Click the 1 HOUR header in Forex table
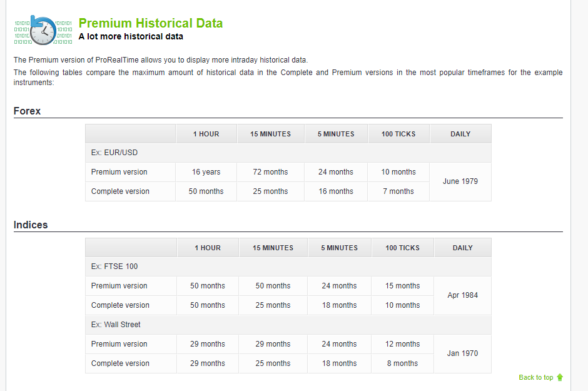Image resolution: width=588 pixels, height=391 pixels. pos(206,134)
